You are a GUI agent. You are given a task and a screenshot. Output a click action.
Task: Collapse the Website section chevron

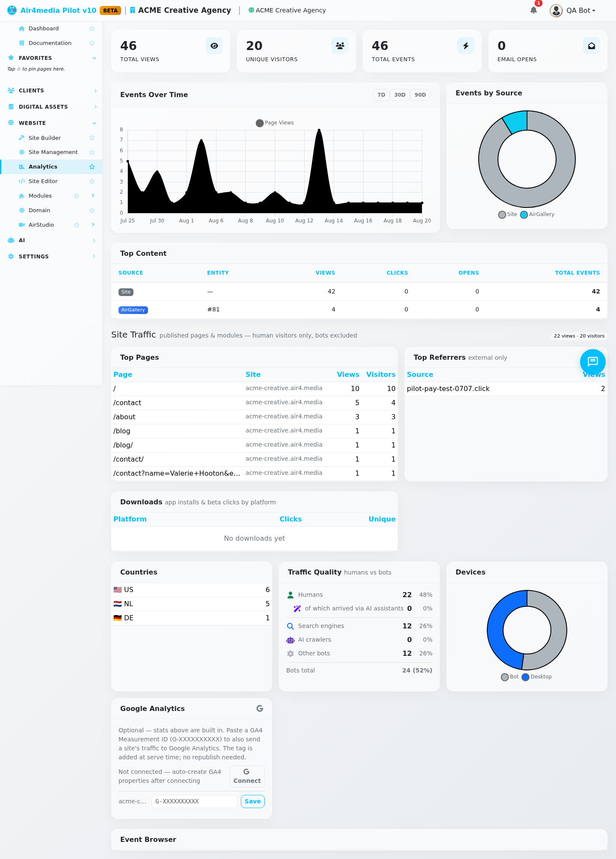click(x=95, y=123)
